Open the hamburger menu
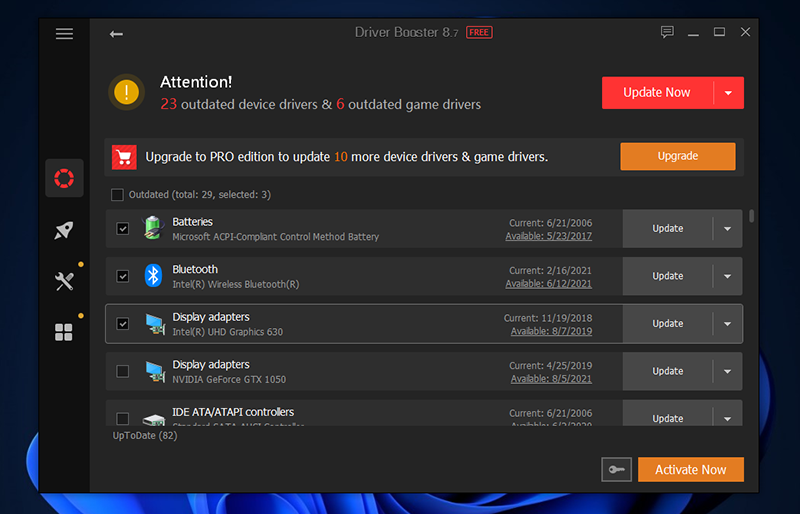800x514 pixels. click(65, 34)
